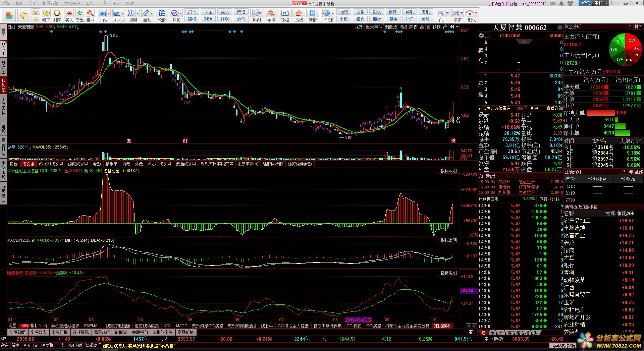Viewport: 644px width, 351px height.
Task: Click the BBD toolbar button
Action: tap(208, 19)
